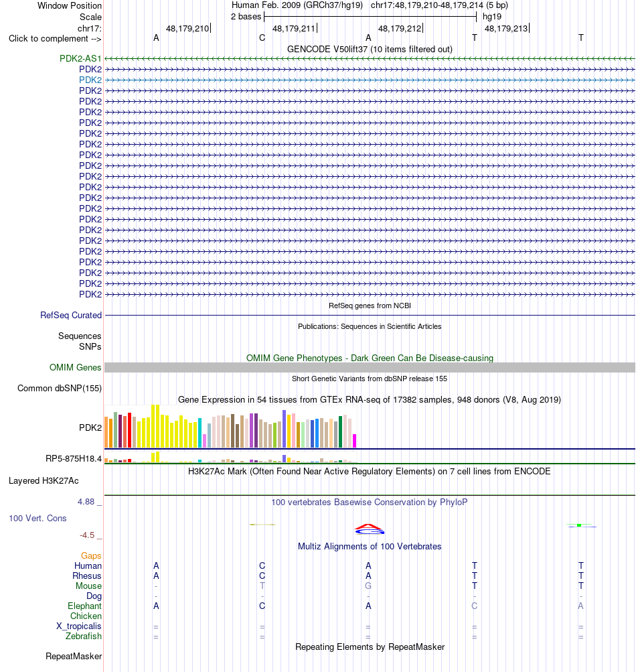Click position label 48,179,211 in ruler
Screen dimensions: 636x672
point(294,29)
